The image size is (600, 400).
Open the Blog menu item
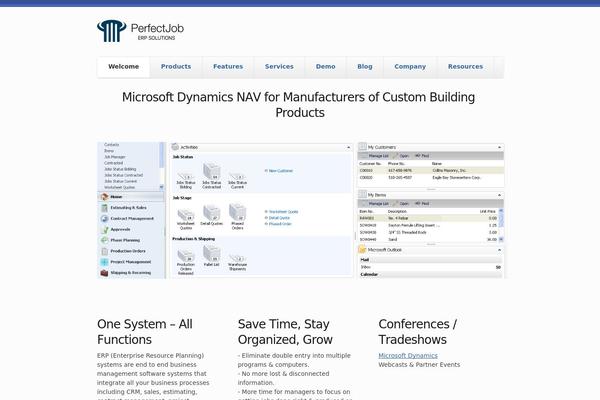coord(365,67)
